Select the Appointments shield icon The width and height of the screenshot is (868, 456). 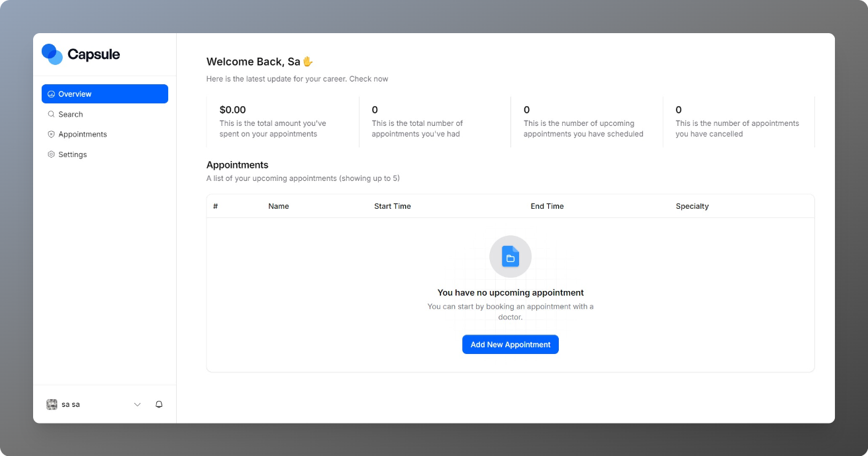(x=51, y=134)
